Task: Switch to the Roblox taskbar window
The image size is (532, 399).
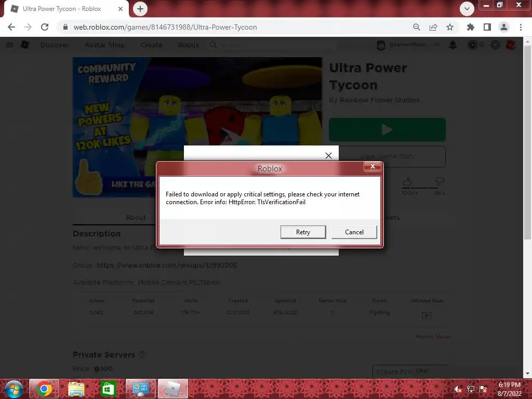Action: pyautogui.click(x=172, y=389)
